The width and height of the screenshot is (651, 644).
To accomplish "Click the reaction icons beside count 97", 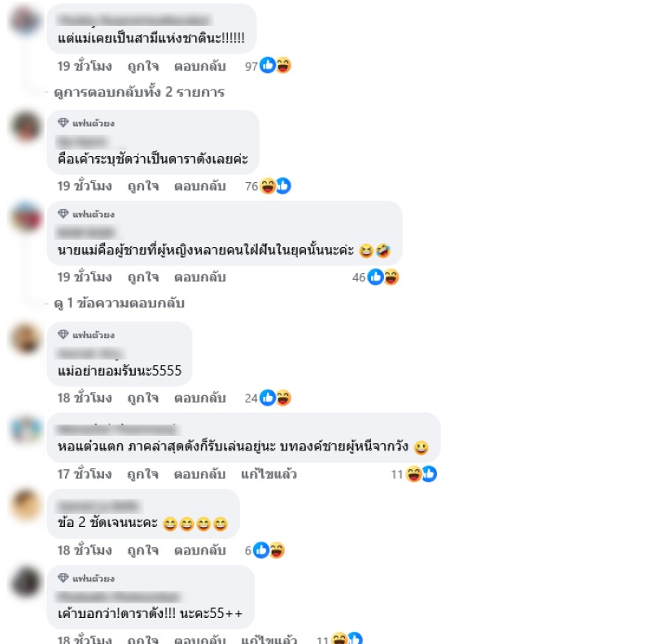I will (275, 66).
